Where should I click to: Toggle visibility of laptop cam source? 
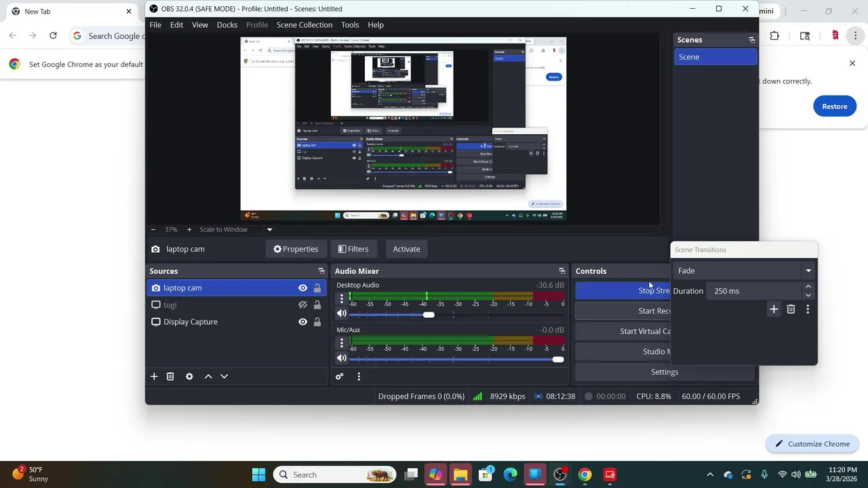click(x=302, y=288)
